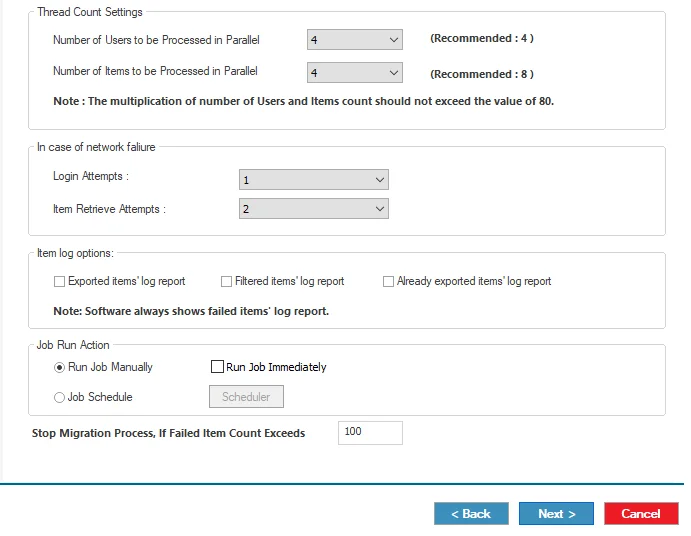
Task: Expand the Item Retrieve Attempts dropdown
Action: coord(314,208)
